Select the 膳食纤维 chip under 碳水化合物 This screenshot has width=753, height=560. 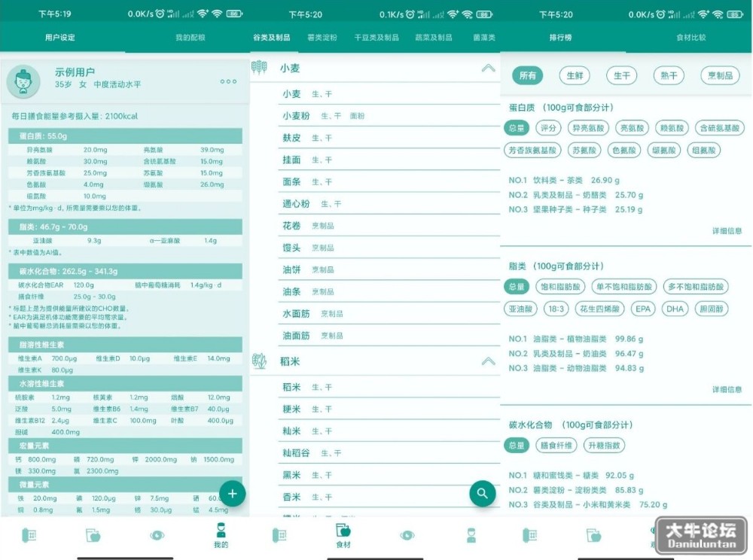[556, 446]
